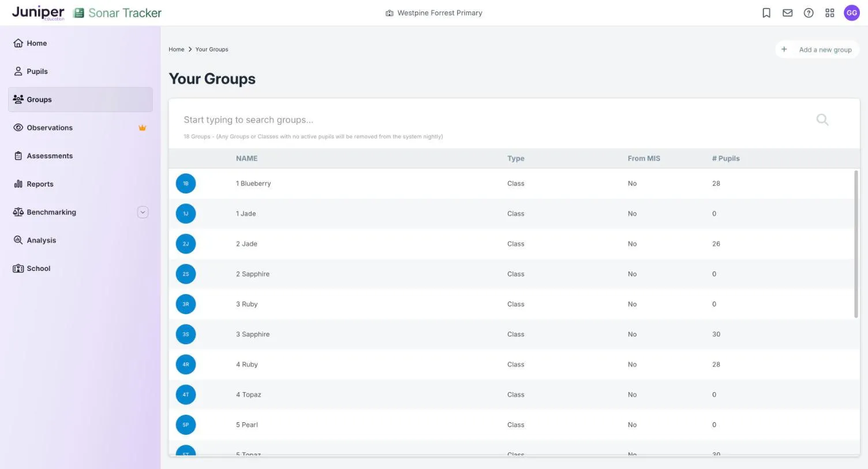Click the 4R group avatar

tap(186, 364)
